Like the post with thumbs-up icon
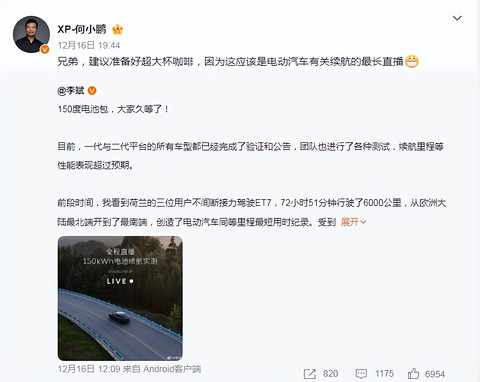 coord(413,373)
